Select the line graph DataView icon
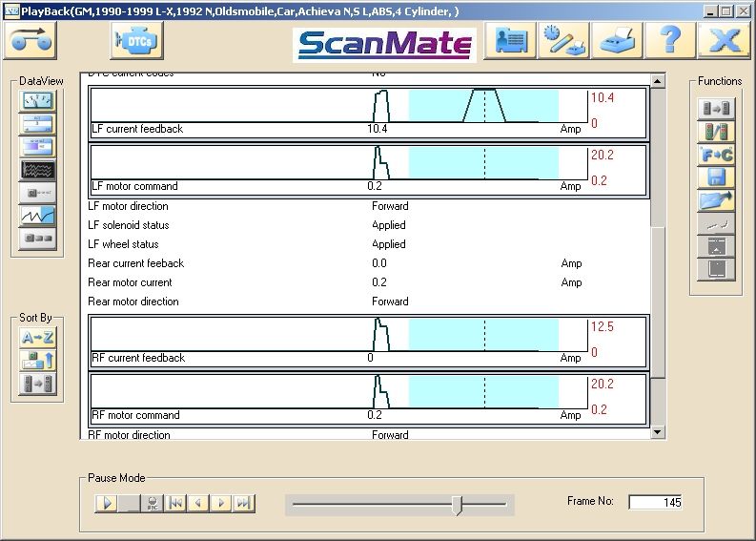Screen dimensions: 756x541 click(37, 216)
